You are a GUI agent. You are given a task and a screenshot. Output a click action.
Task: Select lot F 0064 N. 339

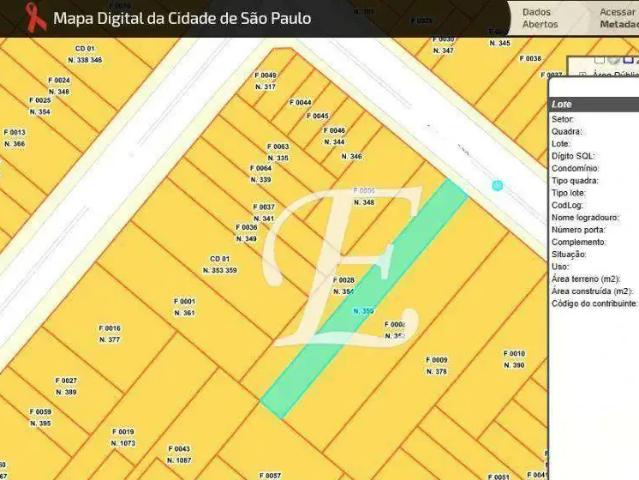pyautogui.click(x=261, y=174)
